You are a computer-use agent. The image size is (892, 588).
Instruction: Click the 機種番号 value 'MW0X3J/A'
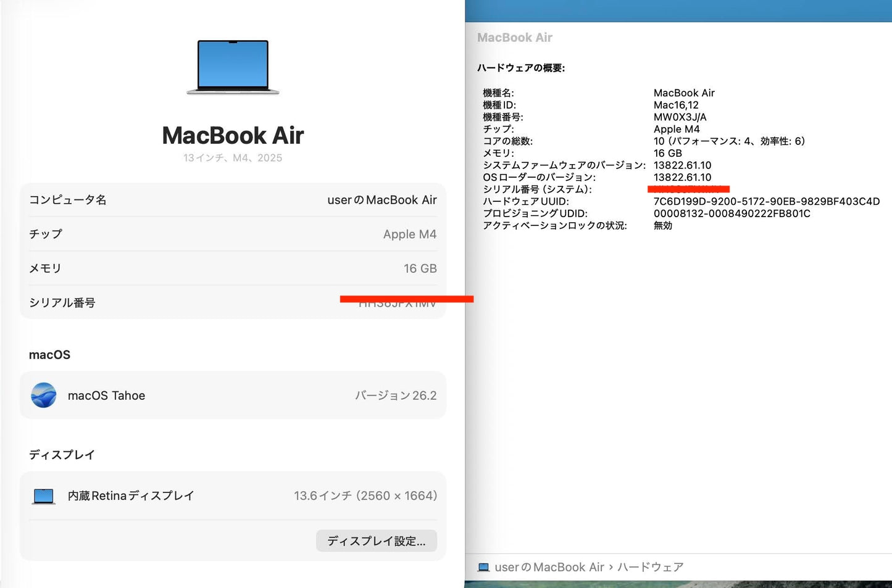(x=680, y=117)
